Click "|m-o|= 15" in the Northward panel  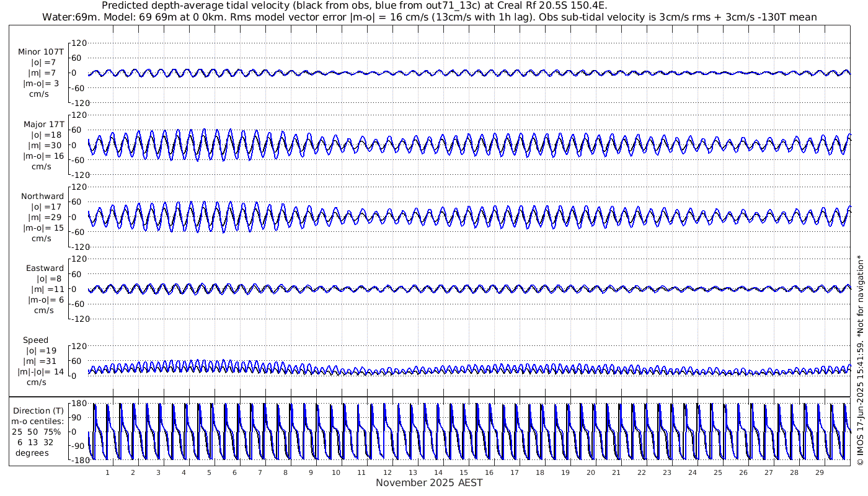43,228
